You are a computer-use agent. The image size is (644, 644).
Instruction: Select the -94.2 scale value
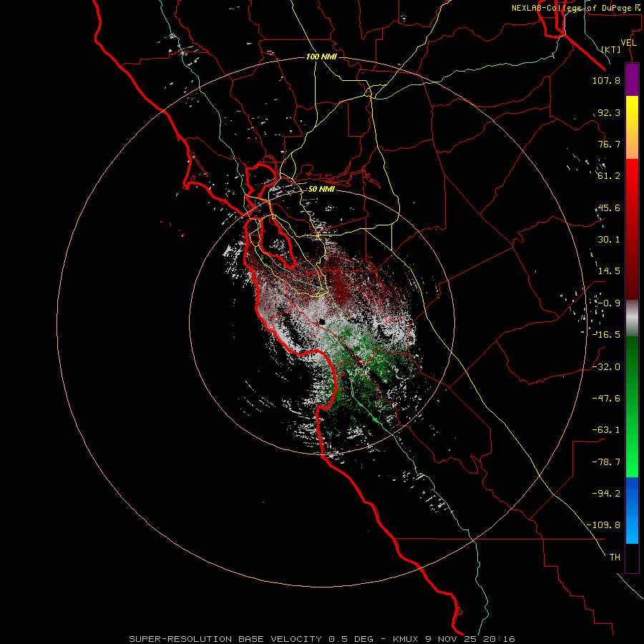tap(606, 493)
